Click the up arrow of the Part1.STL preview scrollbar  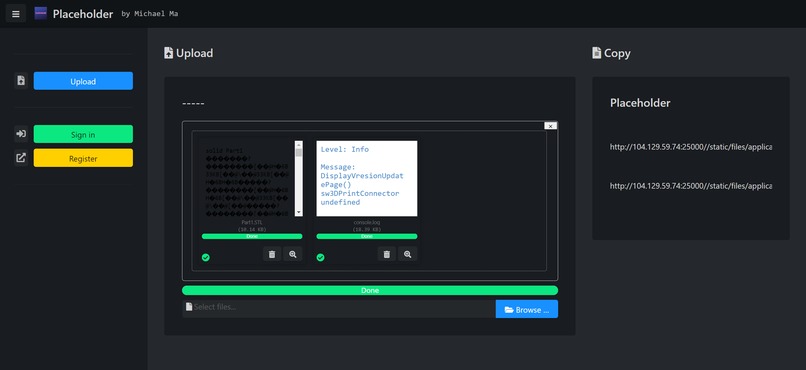point(299,144)
